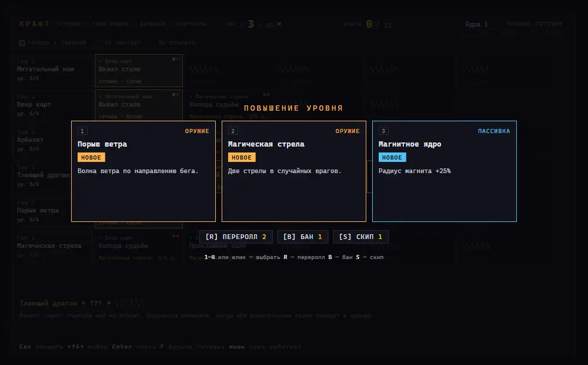
Task: Select the Тлеющий дротик row label
Action: (x=43, y=176)
